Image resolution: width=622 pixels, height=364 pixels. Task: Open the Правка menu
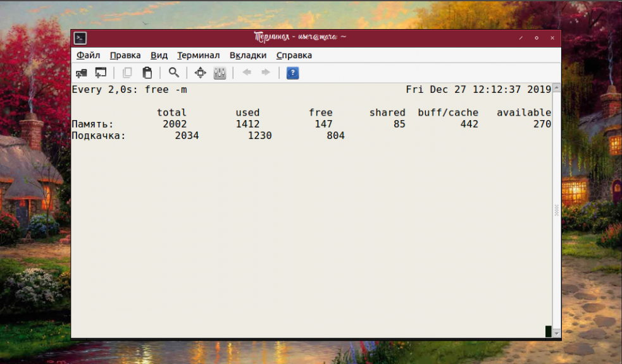(125, 56)
